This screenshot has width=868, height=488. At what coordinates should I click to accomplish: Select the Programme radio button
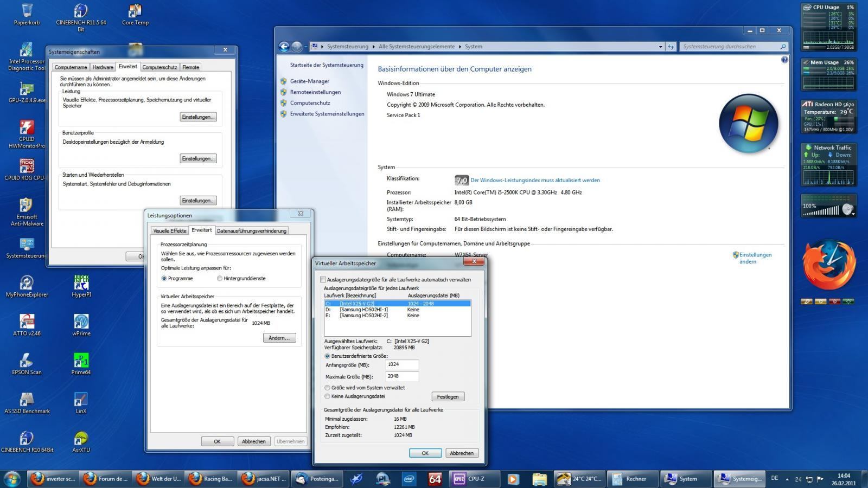point(164,278)
